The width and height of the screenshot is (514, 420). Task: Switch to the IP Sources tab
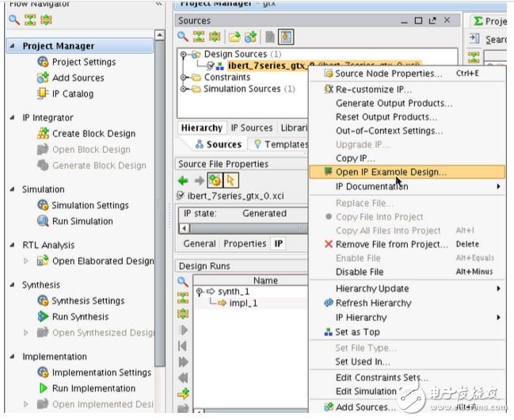point(251,128)
